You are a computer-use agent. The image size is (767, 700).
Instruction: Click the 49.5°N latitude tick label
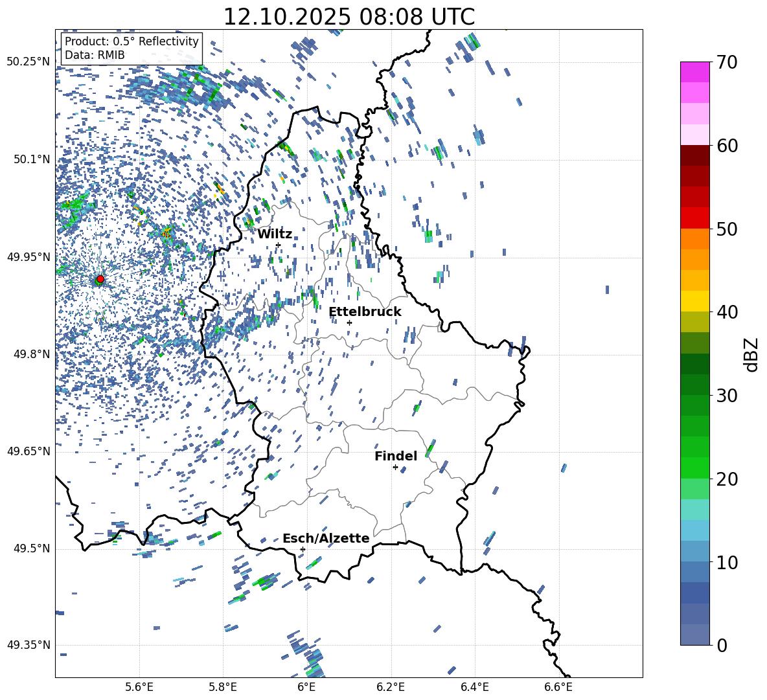click(x=30, y=548)
